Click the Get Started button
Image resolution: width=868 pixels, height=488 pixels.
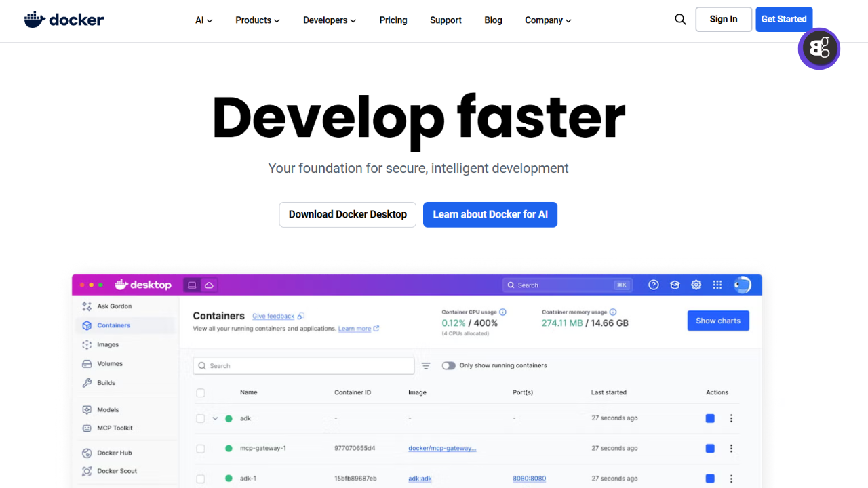pyautogui.click(x=783, y=20)
